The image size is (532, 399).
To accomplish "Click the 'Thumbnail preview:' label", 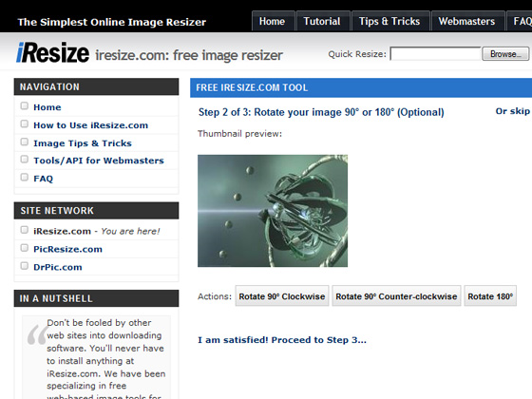I will (239, 134).
